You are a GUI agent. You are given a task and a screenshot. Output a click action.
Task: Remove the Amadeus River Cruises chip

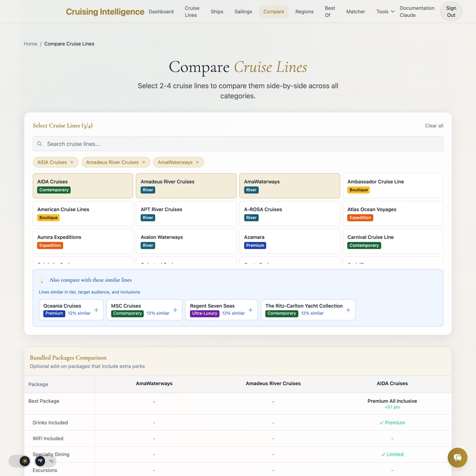click(x=144, y=162)
